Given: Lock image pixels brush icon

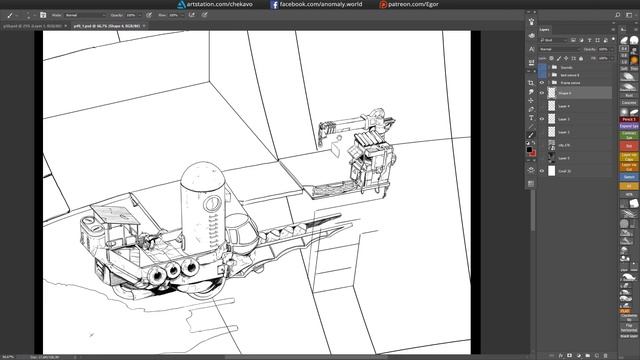Looking at the screenshot, I should [559, 58].
